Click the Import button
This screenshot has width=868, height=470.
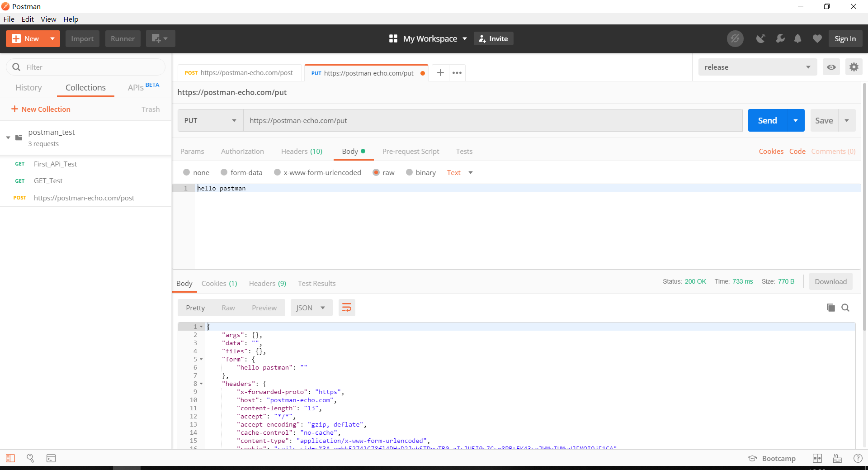click(x=82, y=39)
